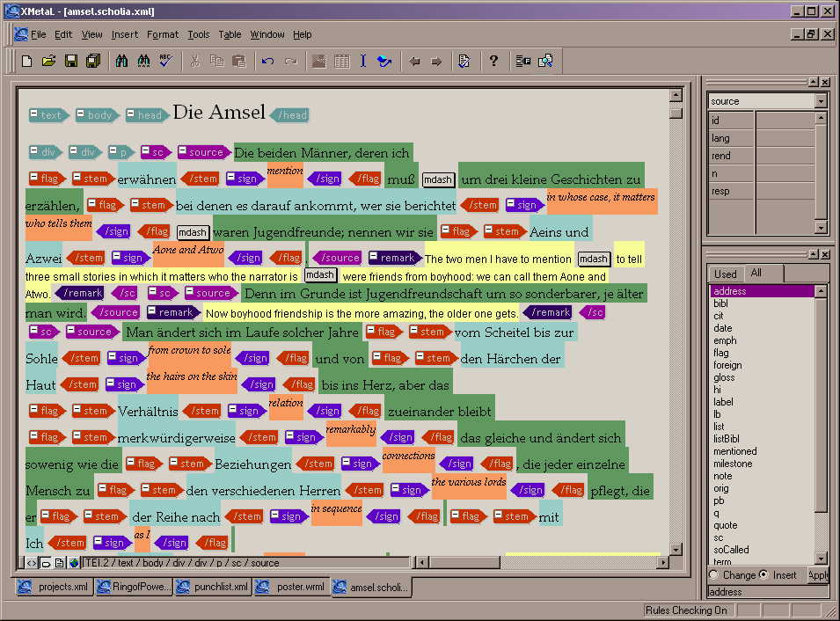Click the New document toolbar icon
This screenshot has width=840, height=621.
click(x=26, y=61)
